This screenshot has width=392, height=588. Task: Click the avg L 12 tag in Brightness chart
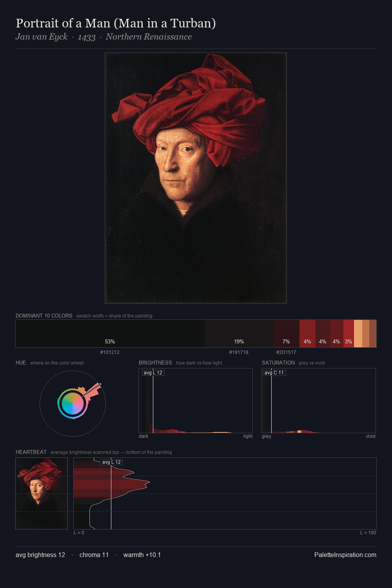pos(153,373)
